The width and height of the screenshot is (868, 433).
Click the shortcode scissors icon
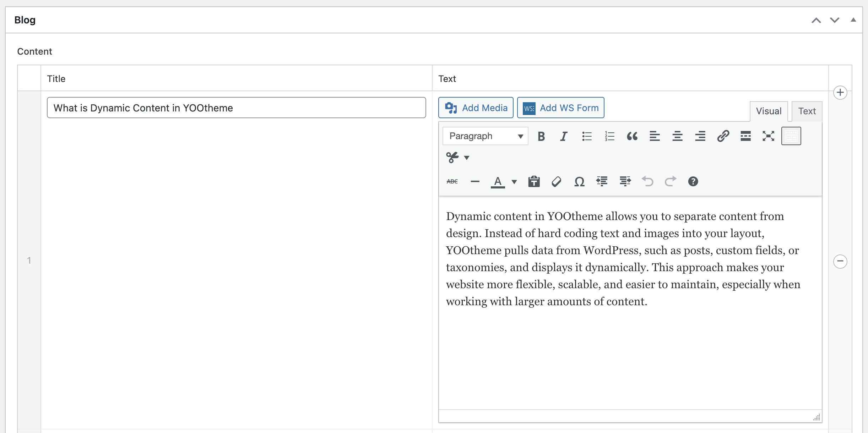(452, 157)
